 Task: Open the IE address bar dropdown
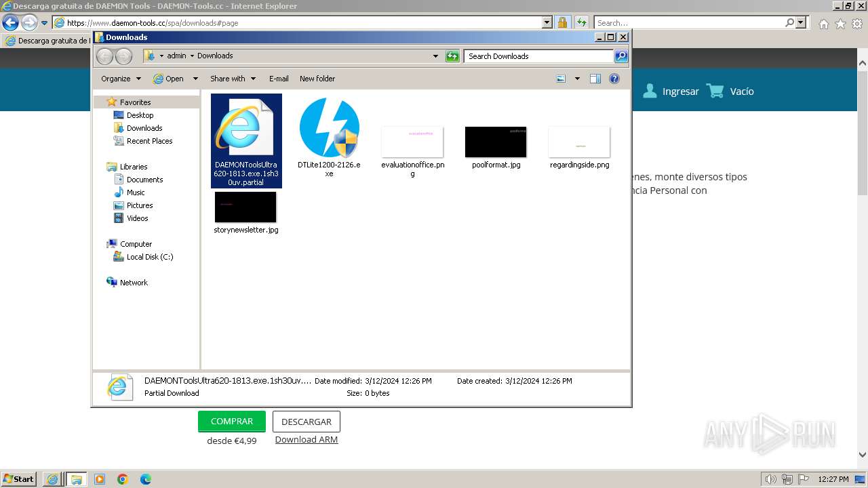548,23
